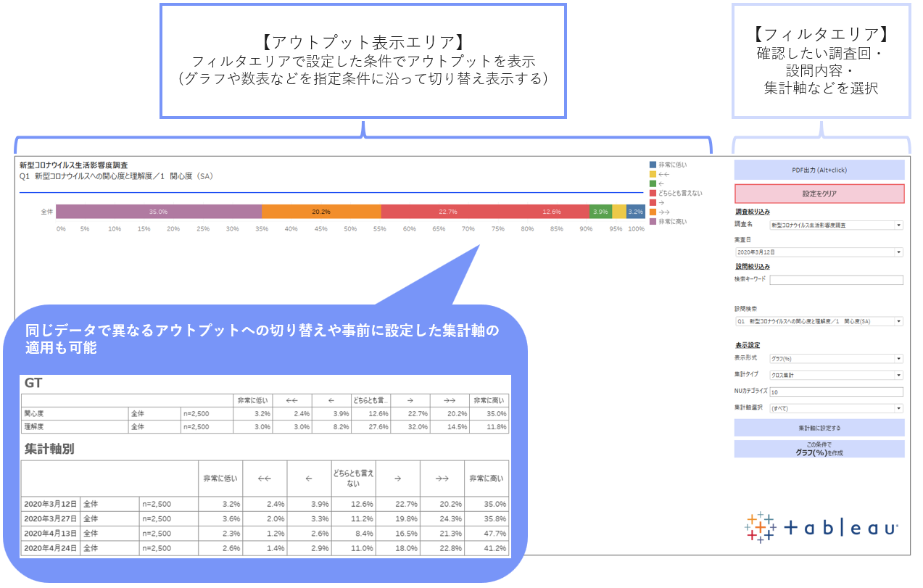The height and width of the screenshot is (588, 923).
Task: Click the NUカテゴライズ input field
Action: coord(836,392)
